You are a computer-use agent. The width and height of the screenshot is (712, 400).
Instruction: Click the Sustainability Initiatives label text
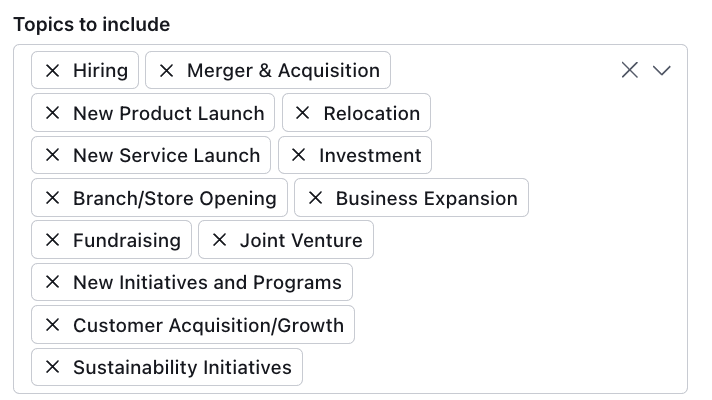[182, 367]
